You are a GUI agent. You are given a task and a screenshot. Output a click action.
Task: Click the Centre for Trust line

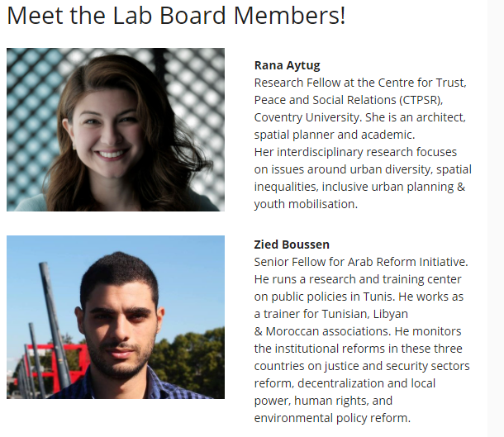[360, 83]
